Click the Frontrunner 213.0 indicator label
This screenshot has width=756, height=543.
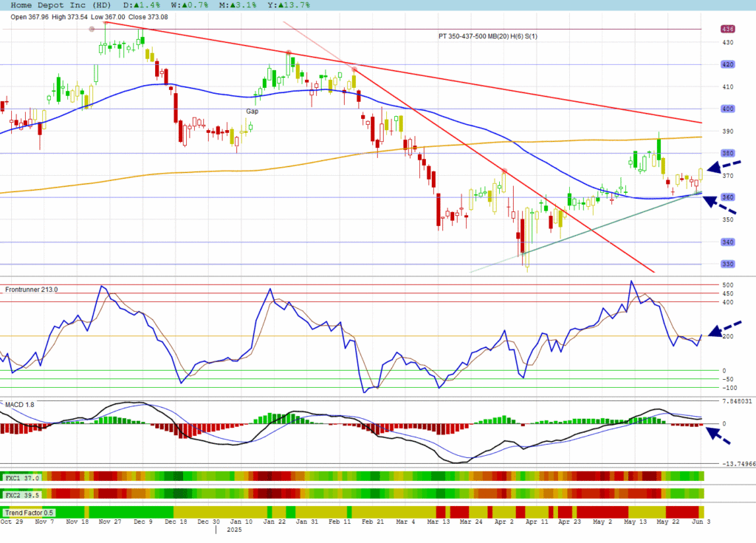click(31, 290)
